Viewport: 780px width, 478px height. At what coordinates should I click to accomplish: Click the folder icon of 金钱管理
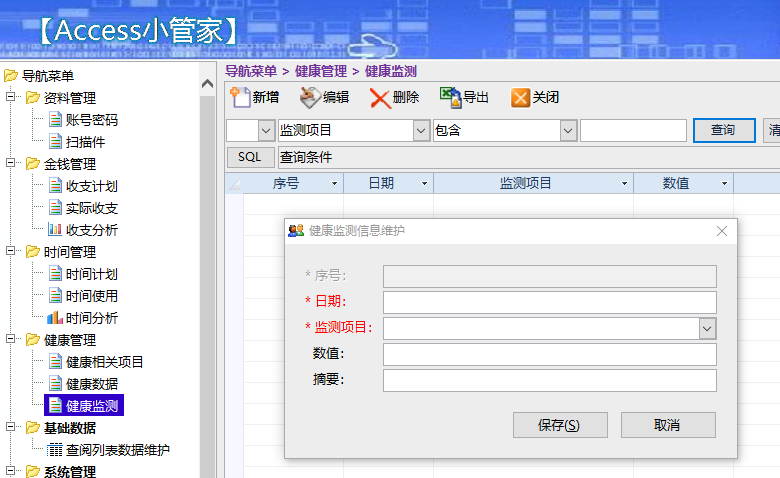click(33, 164)
